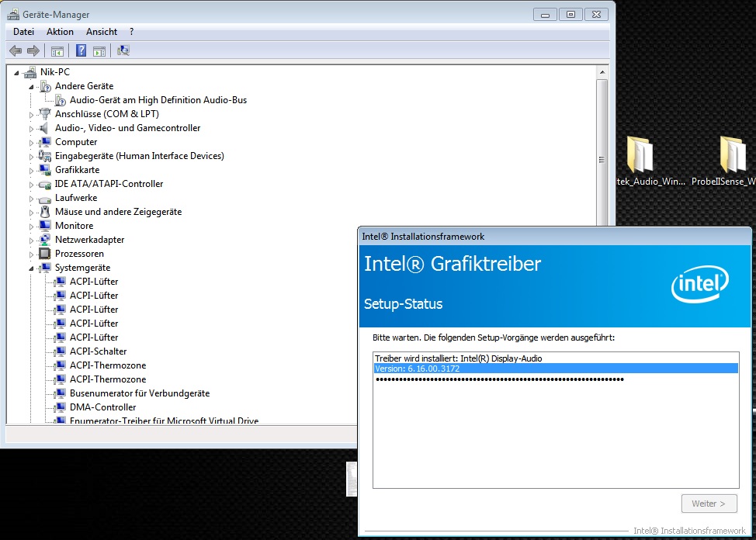Click the Netzwerkadapter network icon
756x540 pixels.
pos(45,240)
